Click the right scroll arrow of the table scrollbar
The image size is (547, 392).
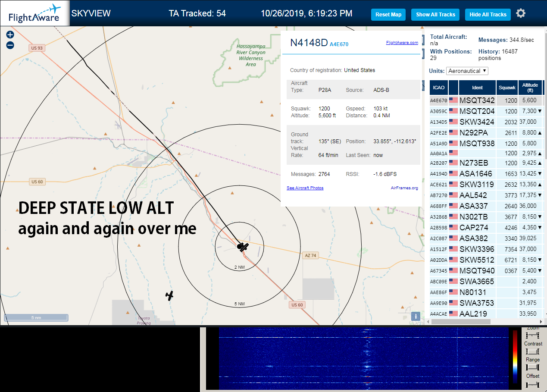[541, 322]
